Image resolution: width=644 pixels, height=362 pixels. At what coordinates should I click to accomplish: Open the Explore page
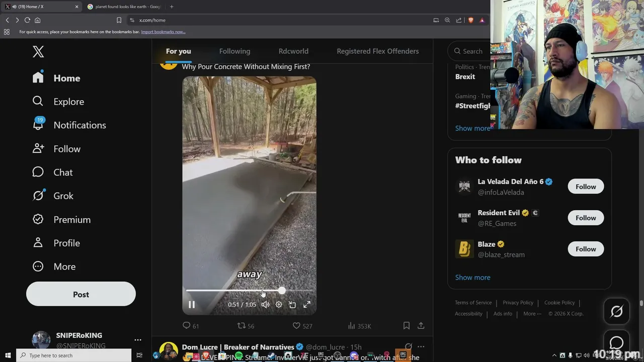coord(58,102)
